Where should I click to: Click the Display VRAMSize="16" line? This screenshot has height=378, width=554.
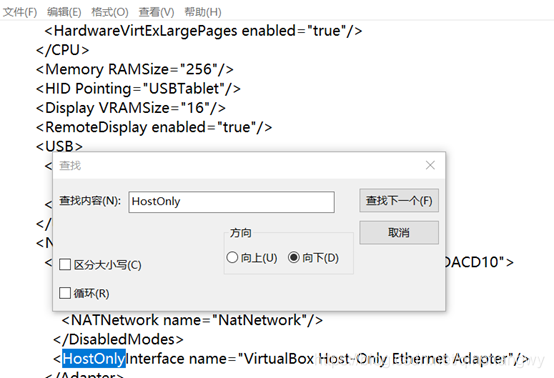tap(131, 108)
